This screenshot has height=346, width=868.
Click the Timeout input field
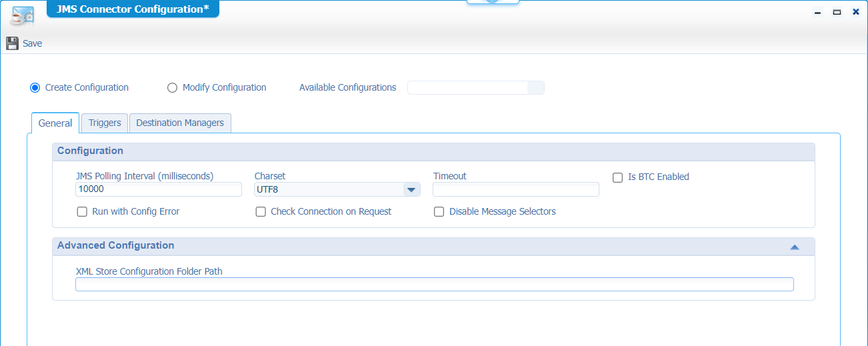[515, 190]
